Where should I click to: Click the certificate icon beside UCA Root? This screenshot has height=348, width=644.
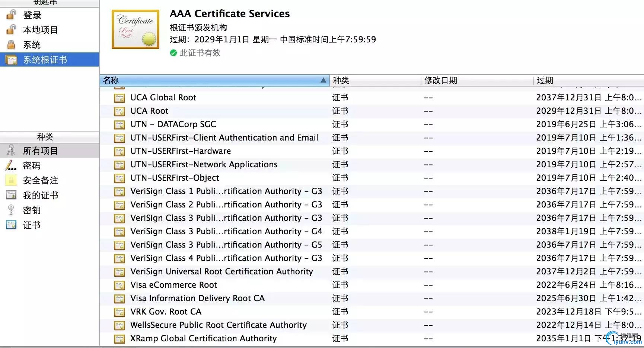(119, 111)
